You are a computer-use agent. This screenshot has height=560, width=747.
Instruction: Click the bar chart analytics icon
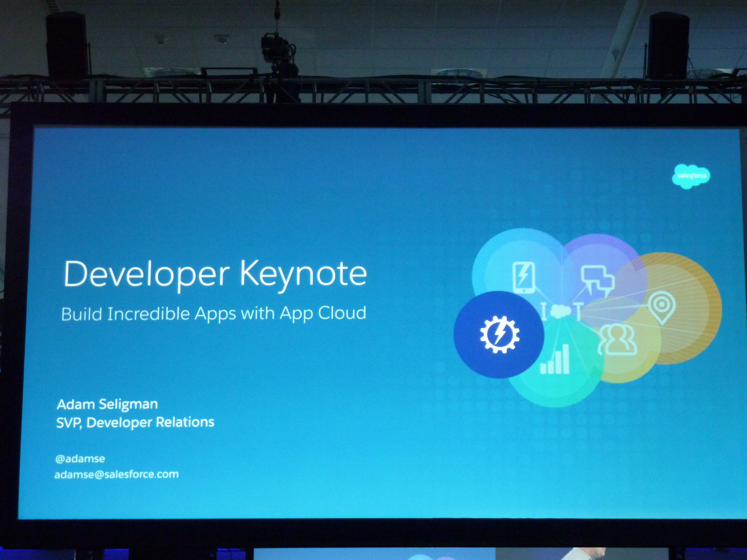555,359
